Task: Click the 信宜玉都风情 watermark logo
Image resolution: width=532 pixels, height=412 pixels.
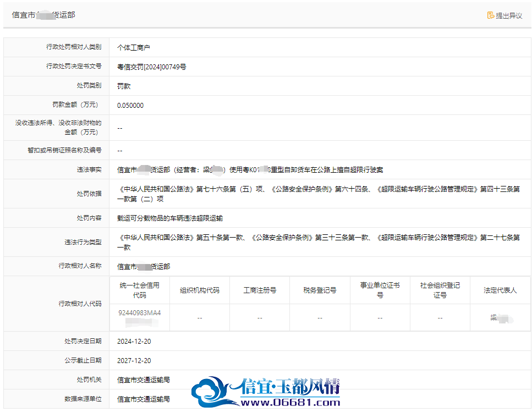Action: click(266, 392)
